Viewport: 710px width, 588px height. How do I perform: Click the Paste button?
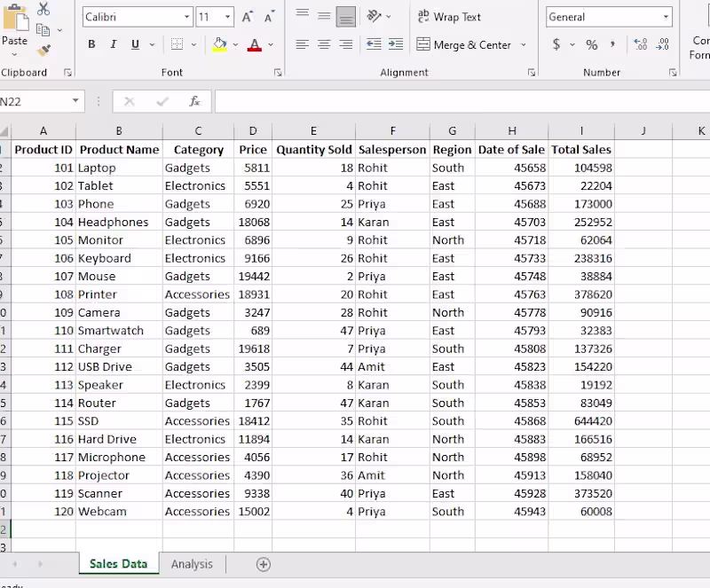pos(15,25)
